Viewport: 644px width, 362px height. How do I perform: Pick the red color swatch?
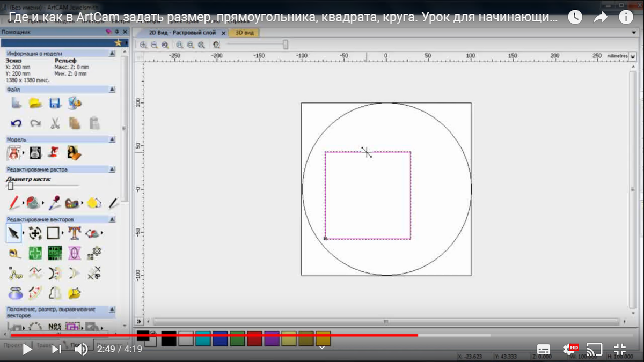click(x=254, y=338)
